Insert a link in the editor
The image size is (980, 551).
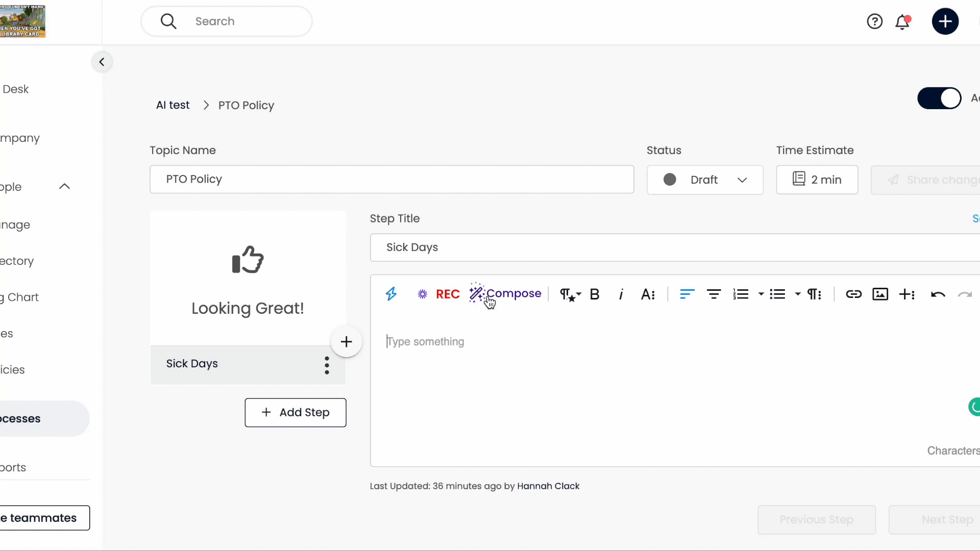pos(854,294)
